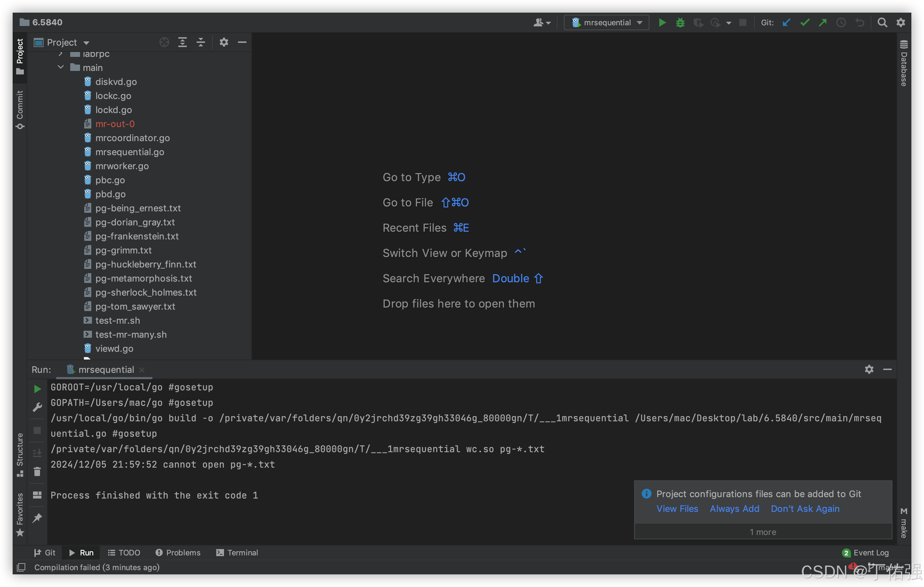Open the Terminal tool tab
Image resolution: width=924 pixels, height=587 pixels.
[x=237, y=553]
